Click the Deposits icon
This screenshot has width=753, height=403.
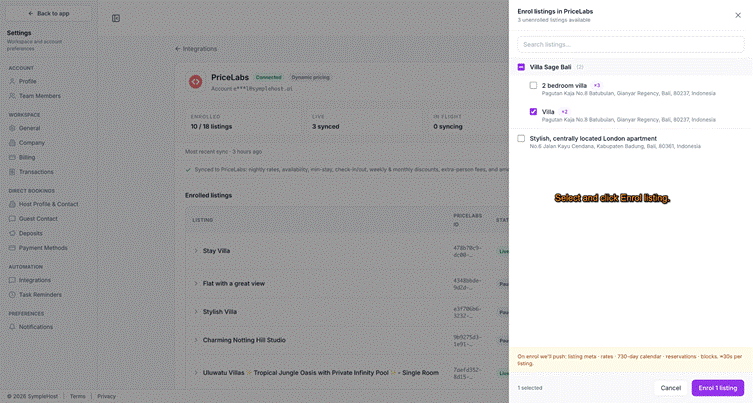(12, 233)
